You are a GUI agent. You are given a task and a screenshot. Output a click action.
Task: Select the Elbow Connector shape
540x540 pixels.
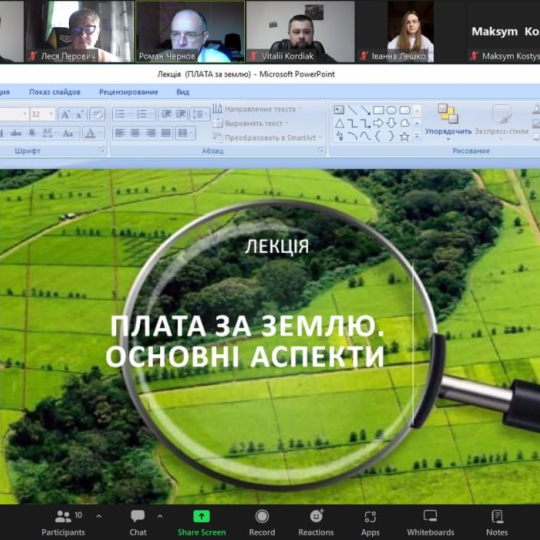click(352, 123)
